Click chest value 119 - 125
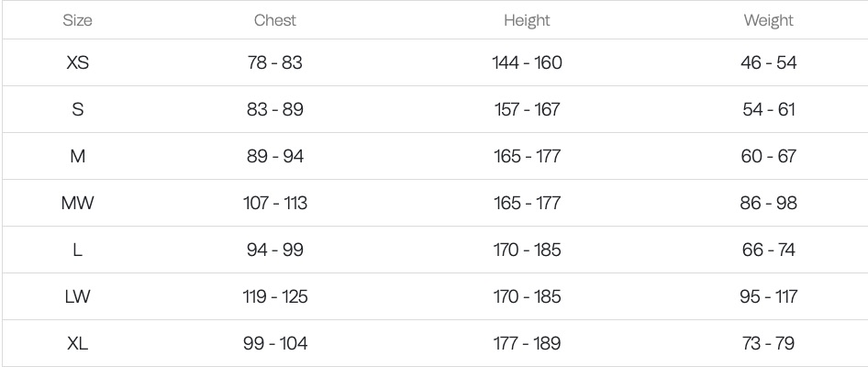 [274, 296]
